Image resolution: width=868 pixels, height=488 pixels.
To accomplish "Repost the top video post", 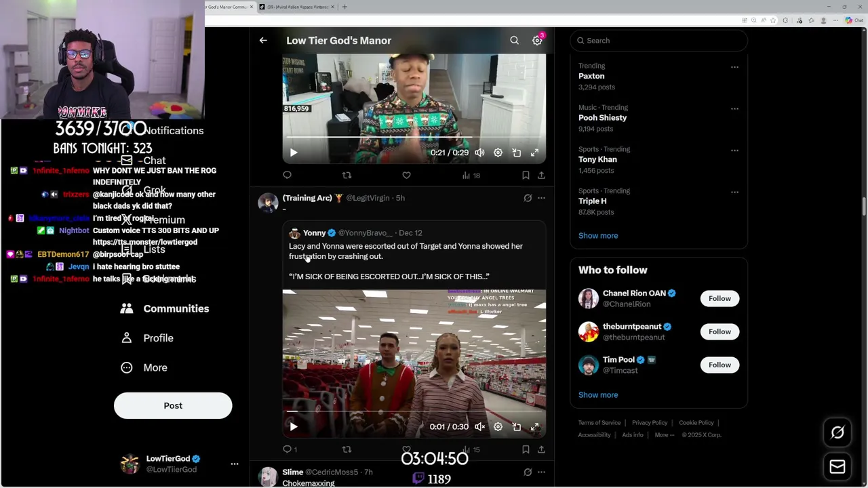I will click(x=347, y=176).
